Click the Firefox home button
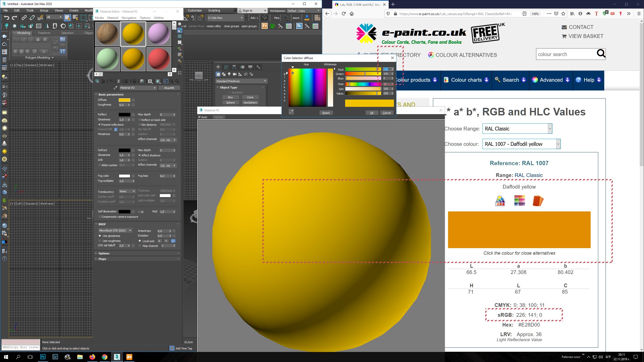The width and height of the screenshot is (644, 362). [352, 14]
